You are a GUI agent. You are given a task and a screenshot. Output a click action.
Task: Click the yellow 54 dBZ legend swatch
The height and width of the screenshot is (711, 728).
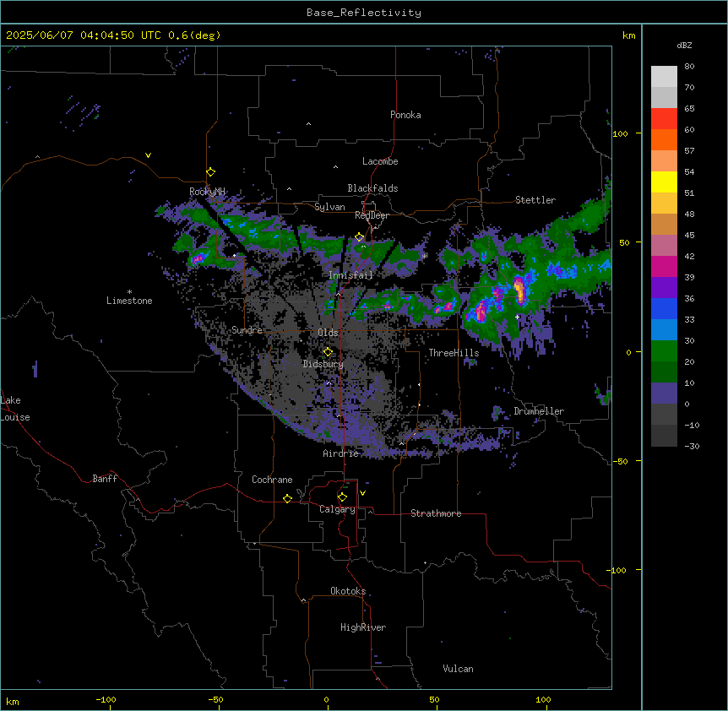click(664, 182)
